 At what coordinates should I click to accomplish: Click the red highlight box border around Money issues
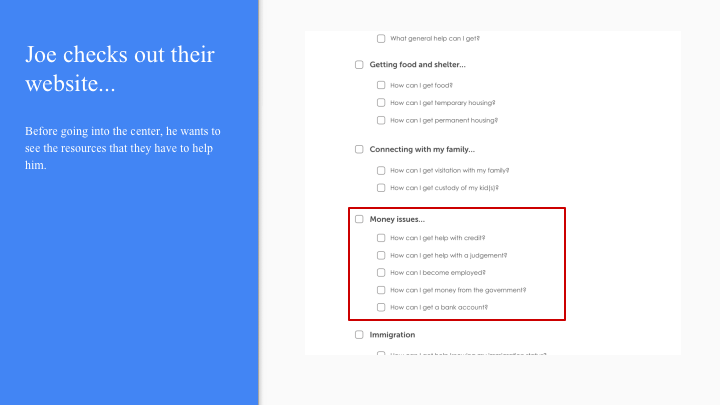tap(565, 264)
